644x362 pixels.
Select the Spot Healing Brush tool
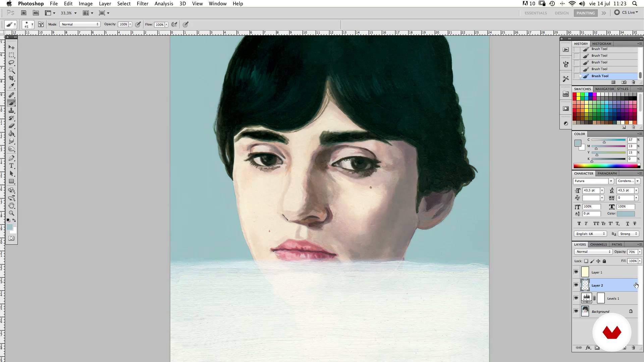point(11,95)
